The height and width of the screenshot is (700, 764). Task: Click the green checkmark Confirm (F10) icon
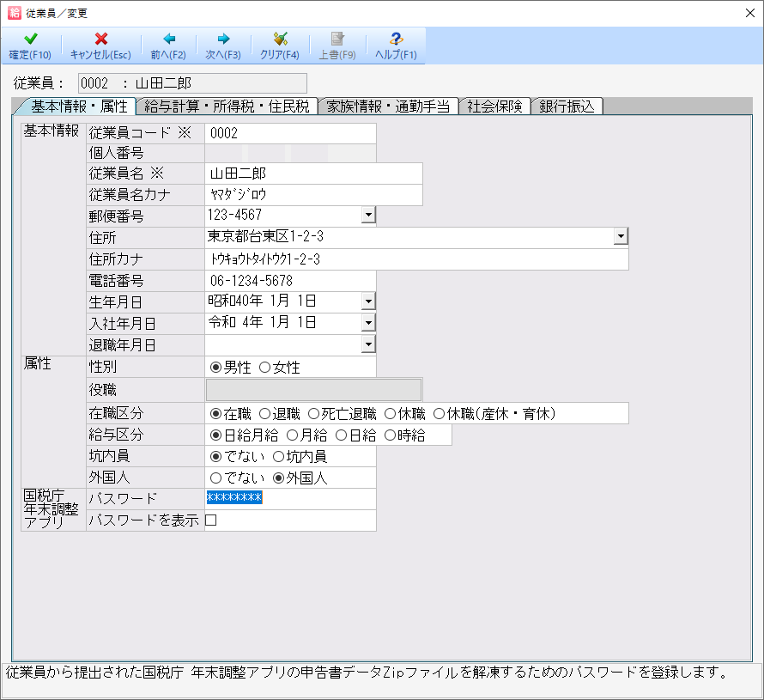[x=30, y=40]
